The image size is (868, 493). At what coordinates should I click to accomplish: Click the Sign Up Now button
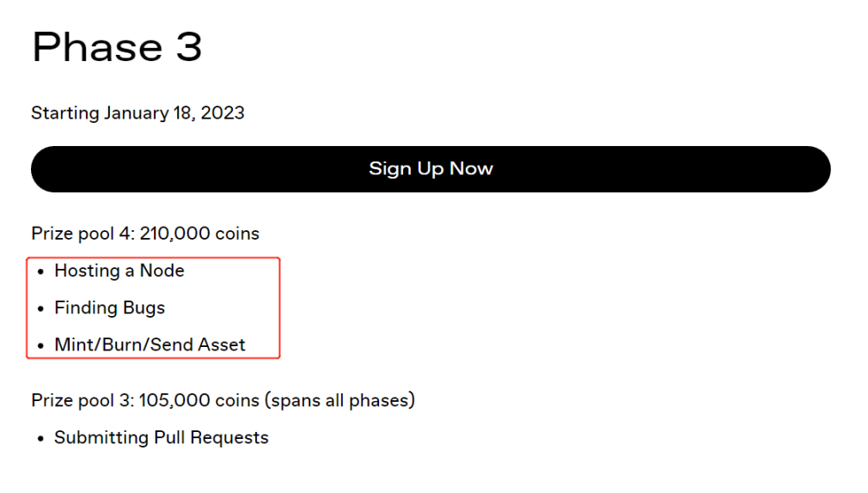pyautogui.click(x=431, y=168)
